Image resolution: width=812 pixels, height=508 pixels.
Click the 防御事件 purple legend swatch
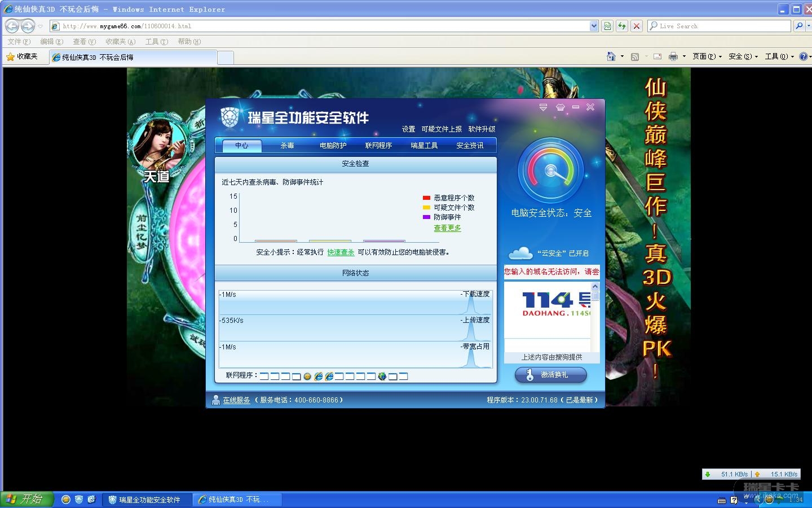tap(426, 217)
